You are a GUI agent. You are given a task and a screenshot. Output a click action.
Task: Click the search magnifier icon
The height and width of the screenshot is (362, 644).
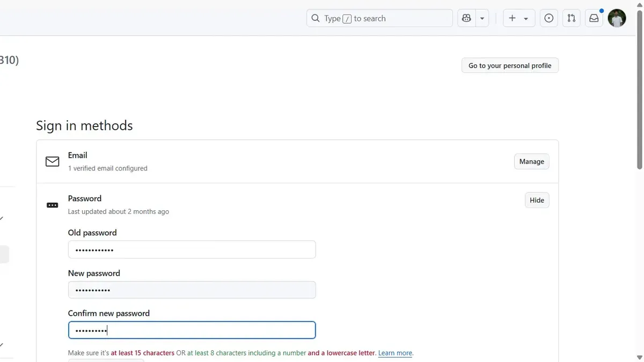pyautogui.click(x=316, y=18)
